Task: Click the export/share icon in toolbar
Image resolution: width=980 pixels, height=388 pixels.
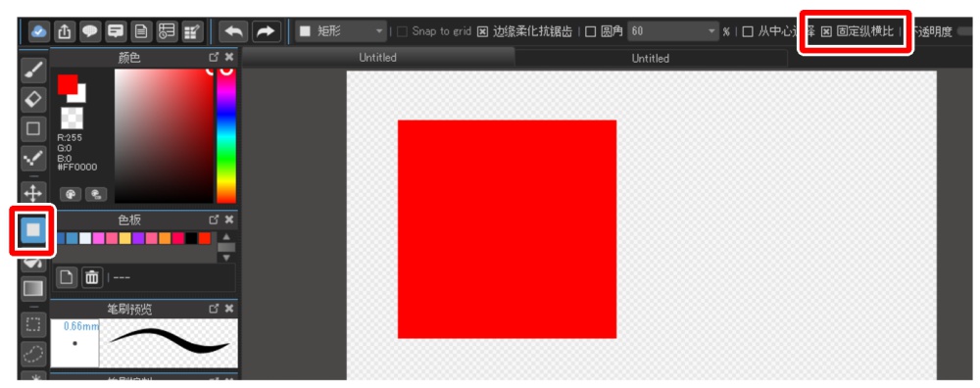Action: tap(65, 31)
